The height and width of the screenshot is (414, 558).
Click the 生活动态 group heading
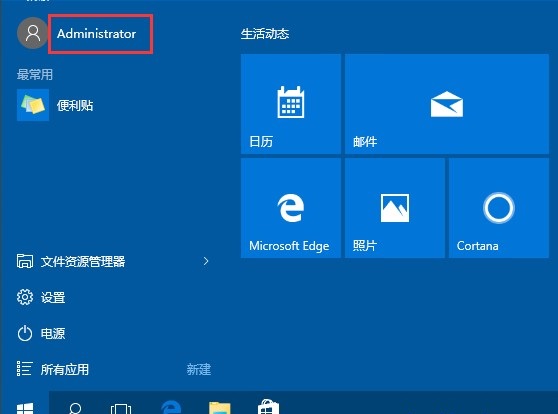pos(265,34)
